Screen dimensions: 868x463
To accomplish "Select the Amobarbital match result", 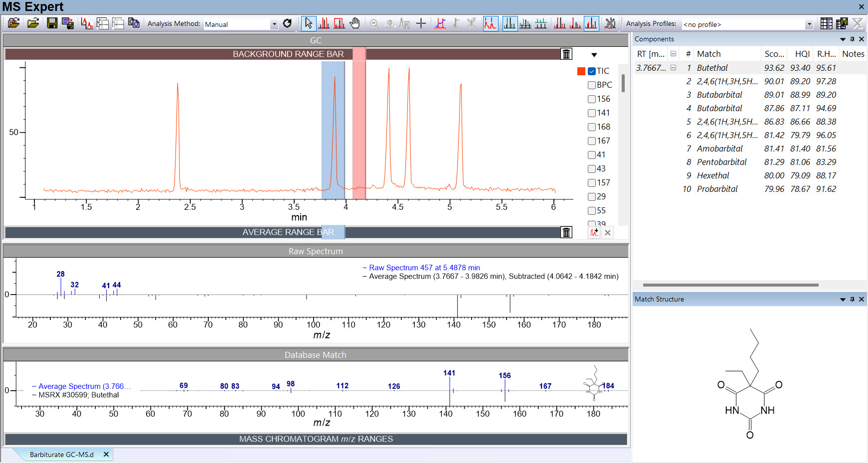I will [x=719, y=149].
